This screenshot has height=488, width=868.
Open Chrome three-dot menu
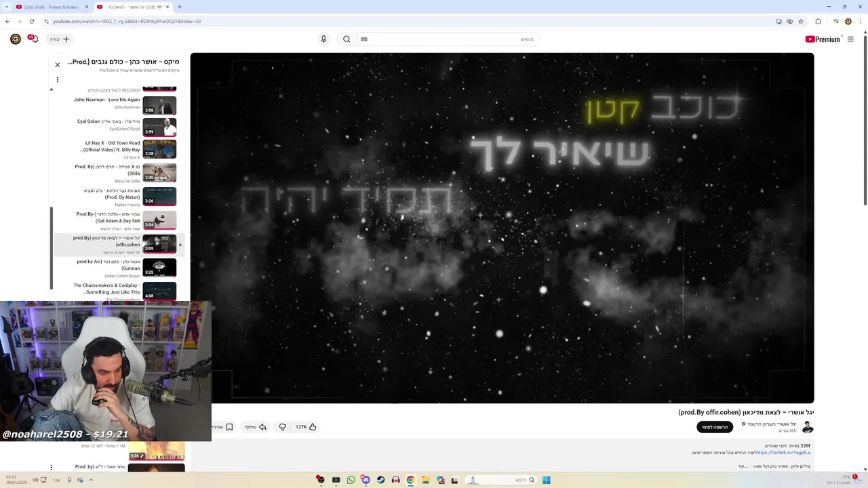[860, 21]
